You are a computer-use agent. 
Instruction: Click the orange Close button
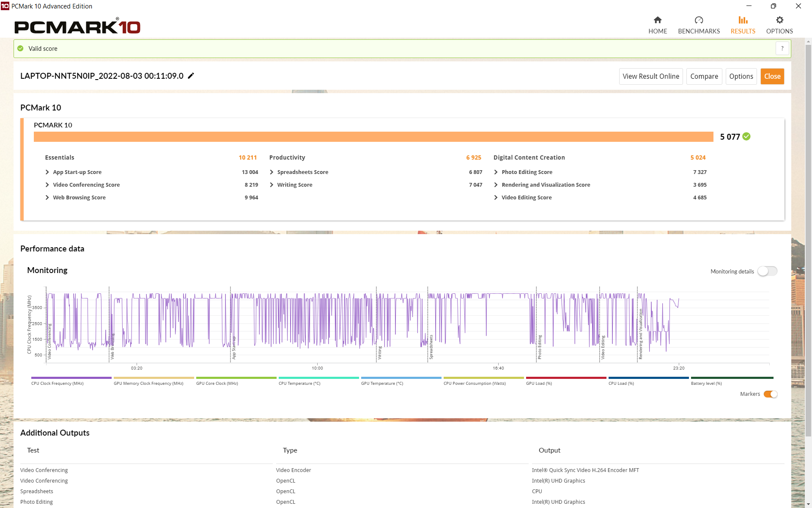pyautogui.click(x=772, y=76)
